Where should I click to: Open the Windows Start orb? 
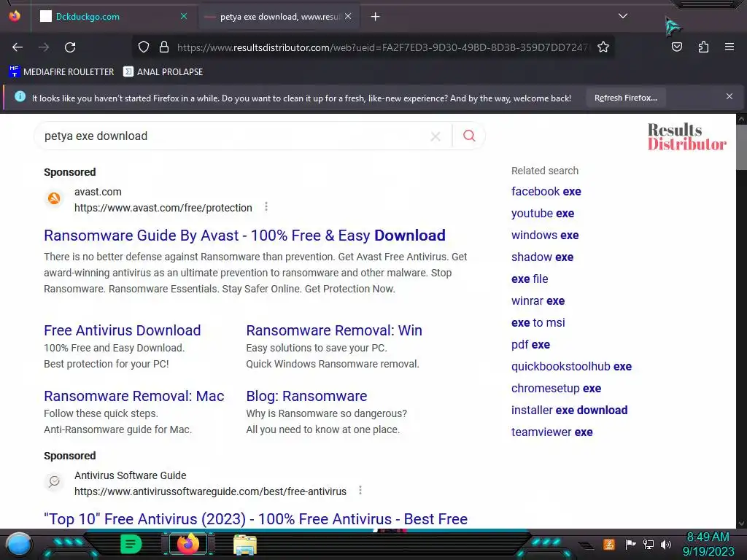18,544
